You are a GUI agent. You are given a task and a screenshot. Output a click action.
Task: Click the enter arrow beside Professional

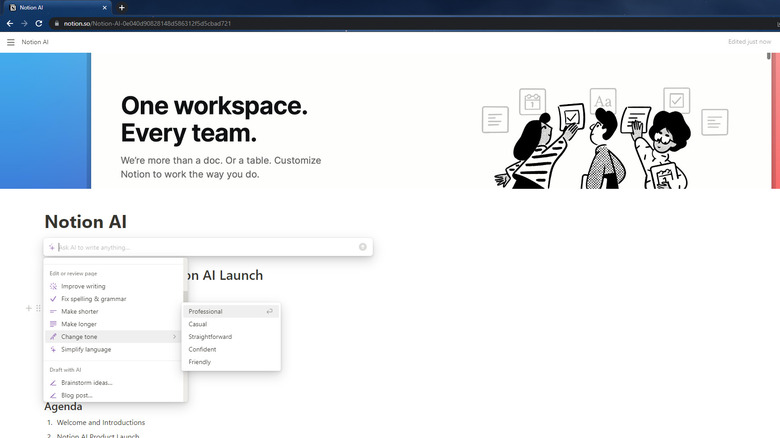[270, 312]
